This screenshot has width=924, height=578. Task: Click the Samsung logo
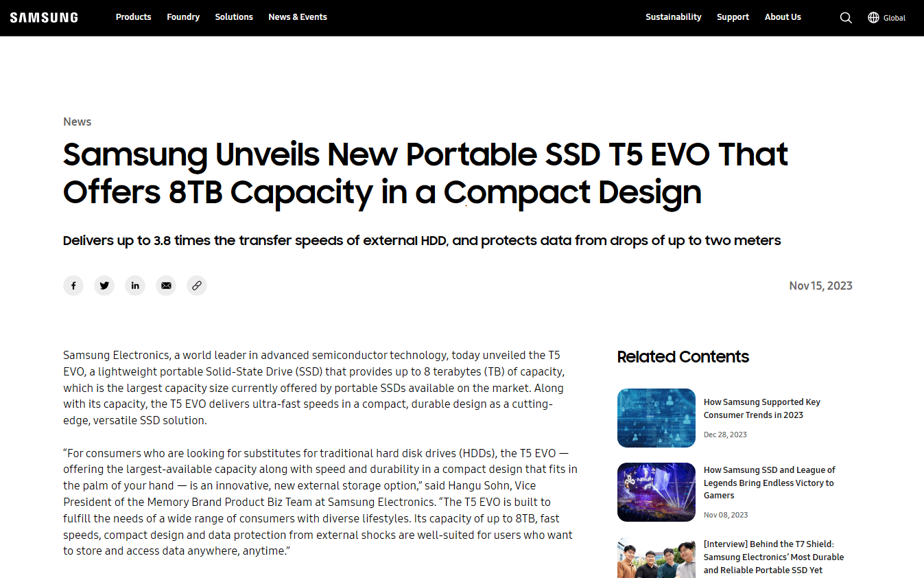tap(44, 17)
